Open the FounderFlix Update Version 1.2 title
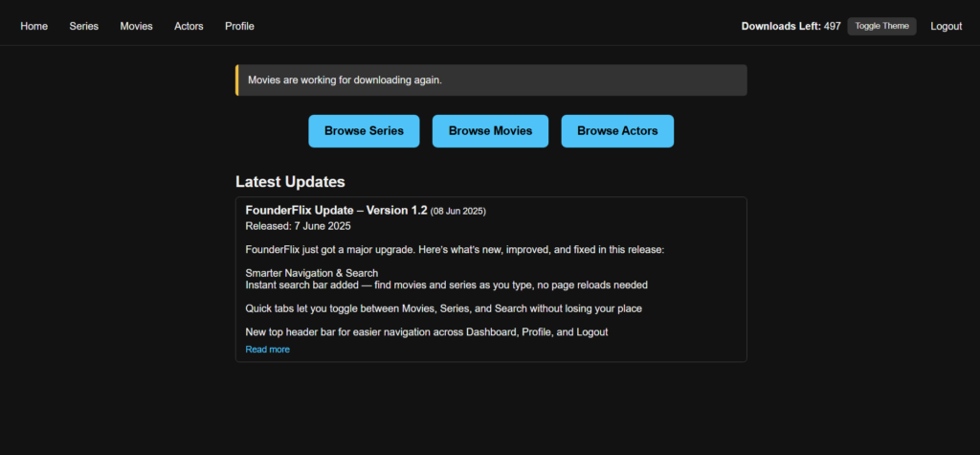 (336, 210)
